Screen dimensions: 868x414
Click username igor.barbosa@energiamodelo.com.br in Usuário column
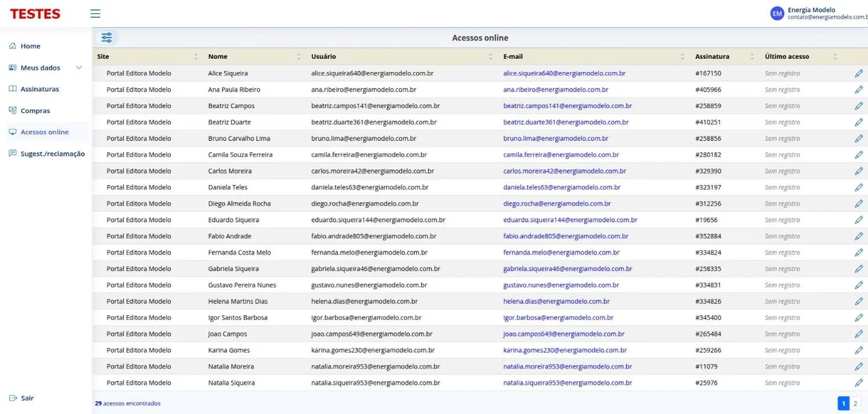pos(366,317)
